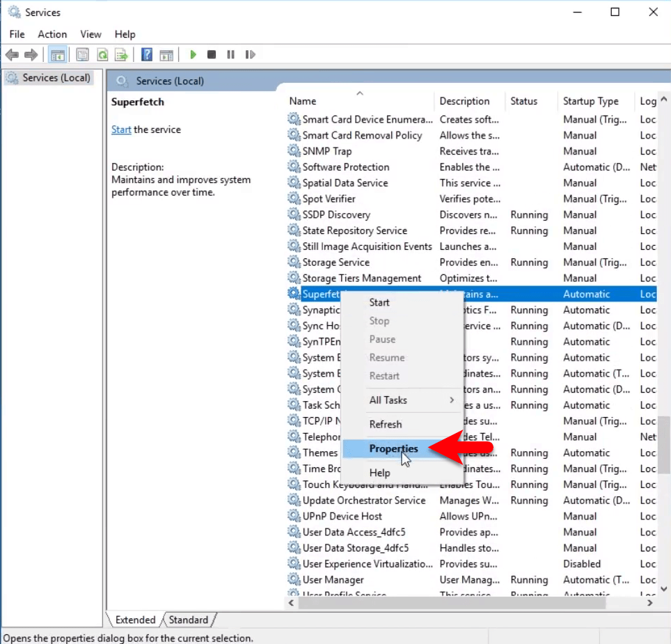Click the horizontal scroll left arrow
Screen dimensions: 671x644
coord(292,603)
